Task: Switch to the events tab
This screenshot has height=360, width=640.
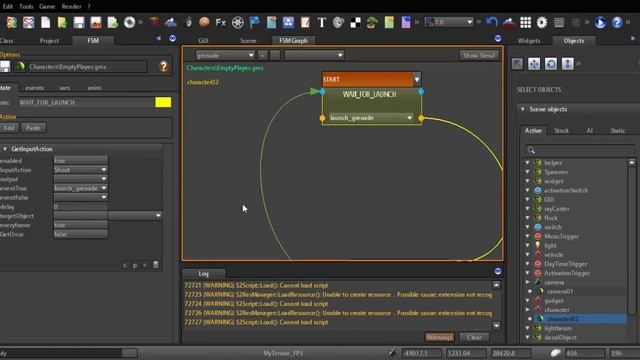Action: [35, 88]
